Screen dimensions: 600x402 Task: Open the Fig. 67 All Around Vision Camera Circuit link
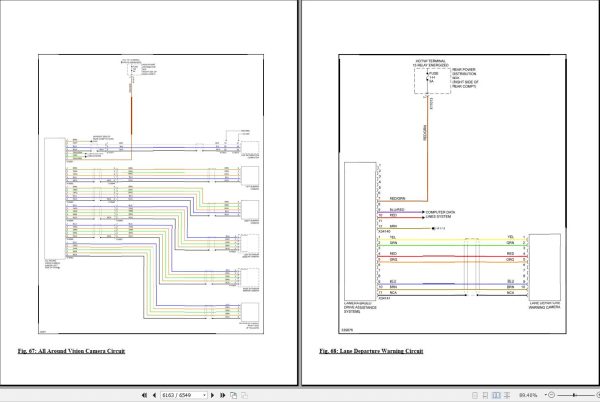point(71,351)
